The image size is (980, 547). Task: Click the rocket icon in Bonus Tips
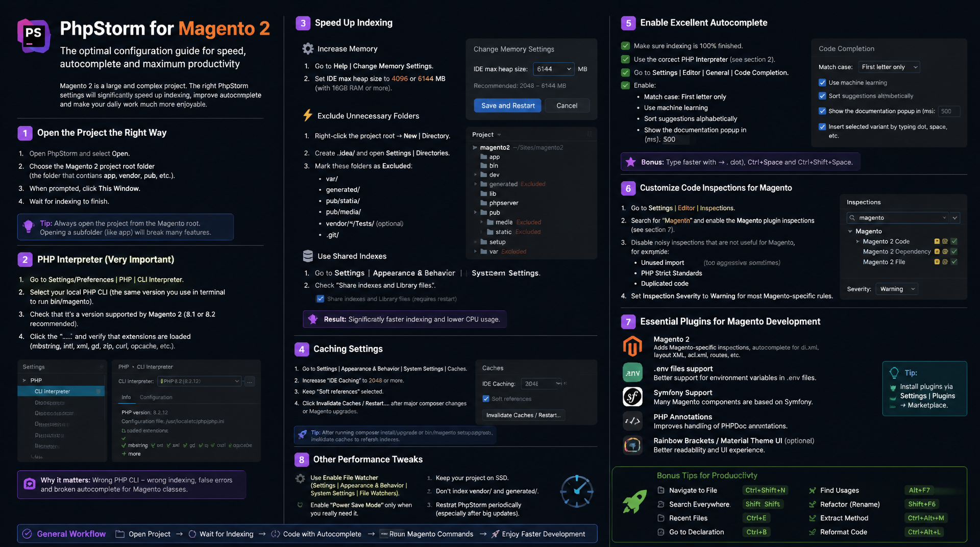[x=634, y=502]
